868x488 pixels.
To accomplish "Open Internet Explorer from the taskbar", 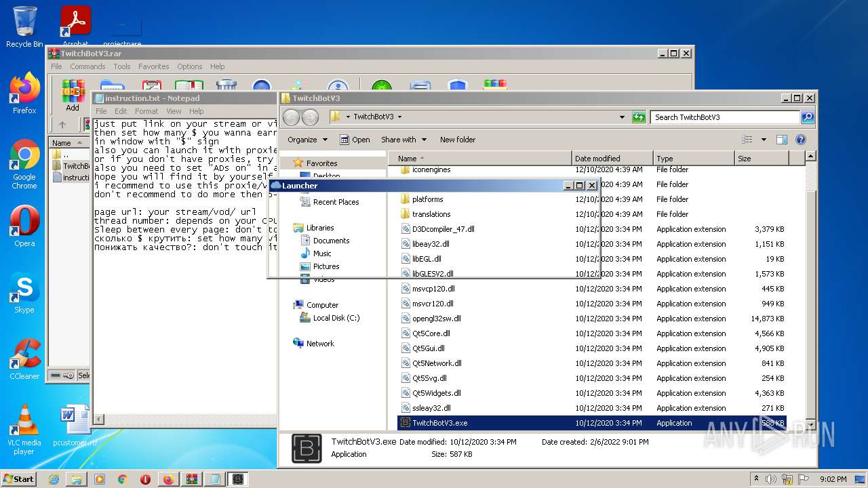I will pos(54,479).
